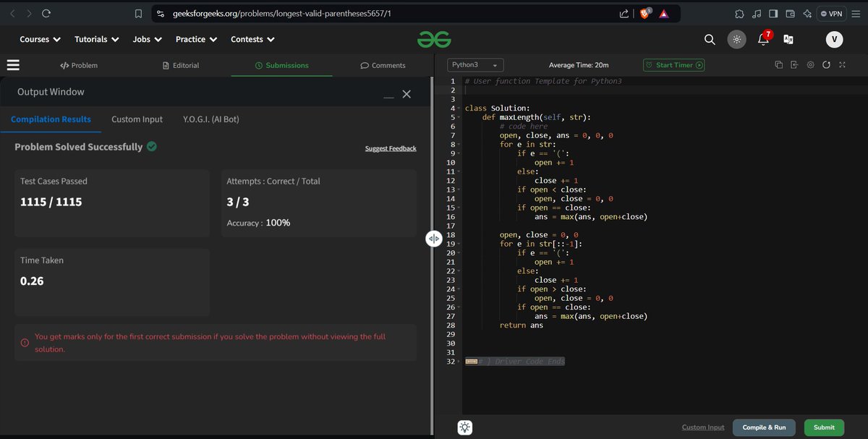Viewport: 868px width, 439px height.
Task: Switch to Custom Input tab in Output Window
Action: tap(137, 119)
